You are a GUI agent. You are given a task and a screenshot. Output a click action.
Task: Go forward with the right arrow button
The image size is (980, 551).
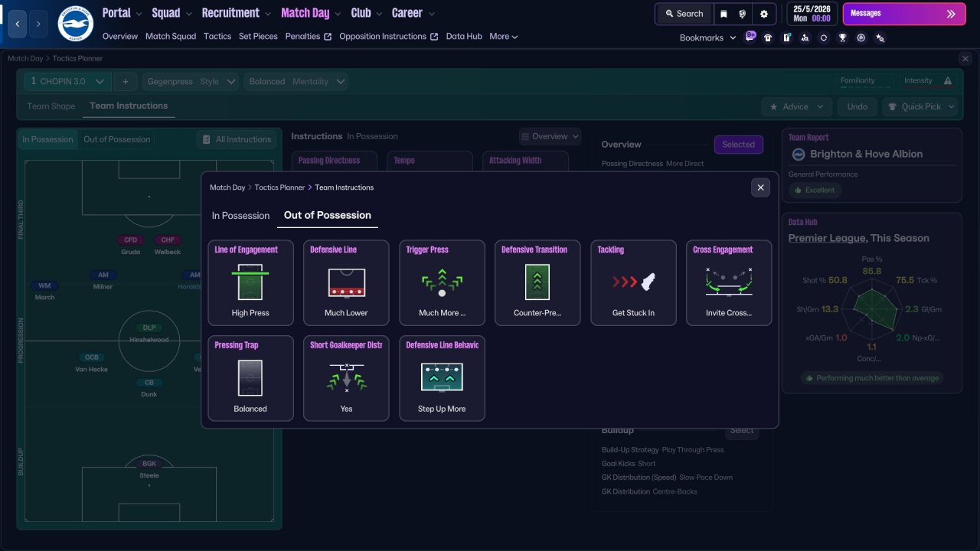[x=38, y=24]
